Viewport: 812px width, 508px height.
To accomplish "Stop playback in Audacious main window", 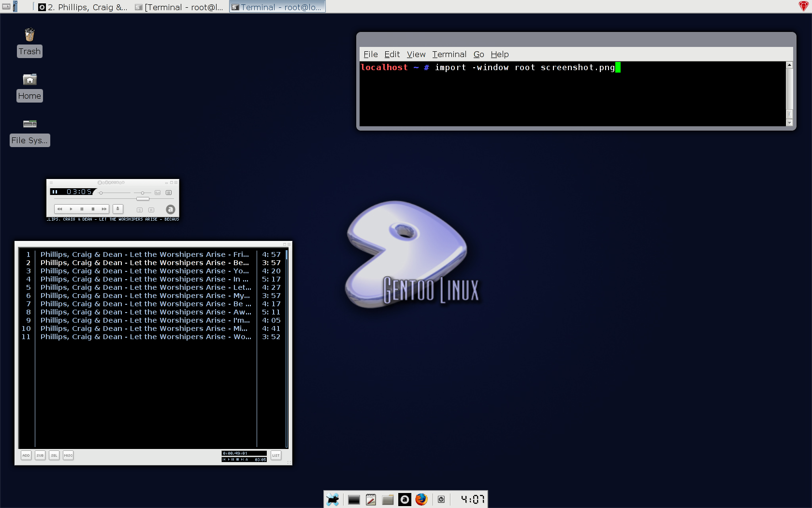I will point(93,209).
